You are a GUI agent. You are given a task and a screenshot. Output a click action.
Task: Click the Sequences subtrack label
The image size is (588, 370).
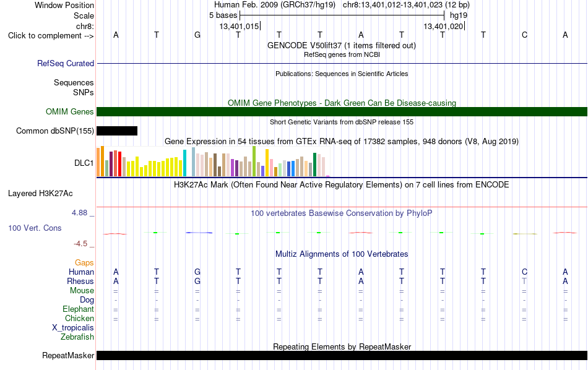(x=74, y=82)
